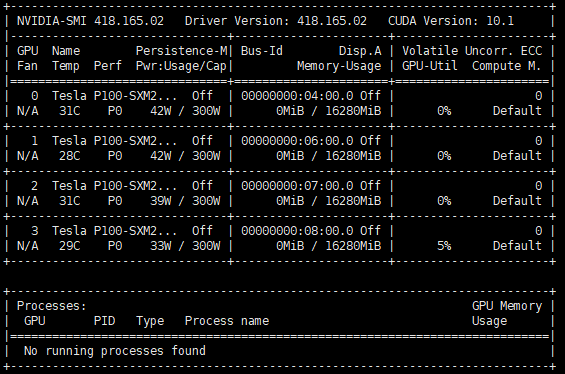Click bus id 00000000:08:00.0

297,231
